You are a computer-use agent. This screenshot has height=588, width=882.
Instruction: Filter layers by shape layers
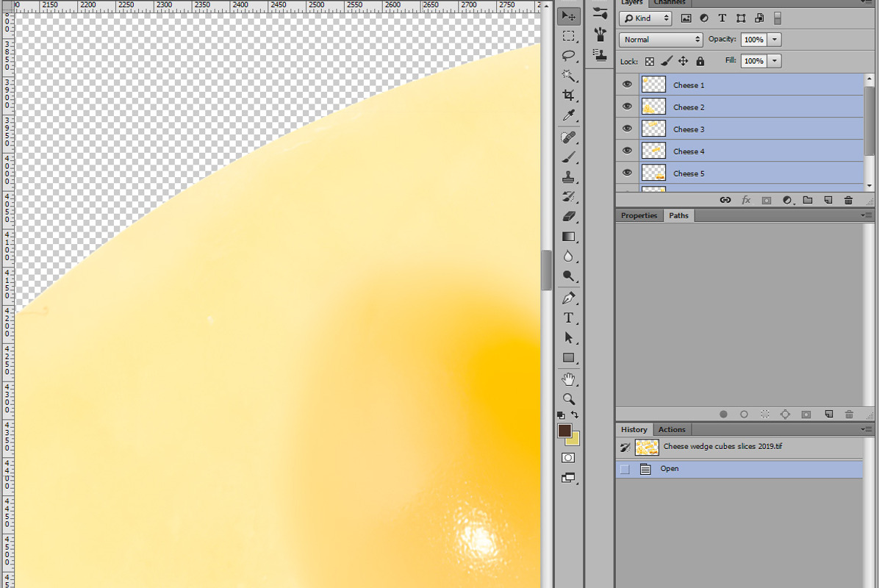[x=741, y=18]
